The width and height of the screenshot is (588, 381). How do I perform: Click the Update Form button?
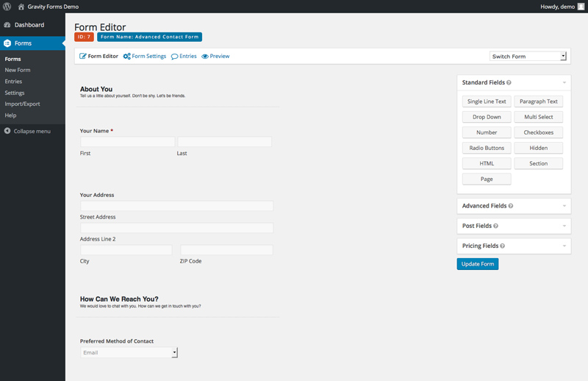click(x=478, y=264)
